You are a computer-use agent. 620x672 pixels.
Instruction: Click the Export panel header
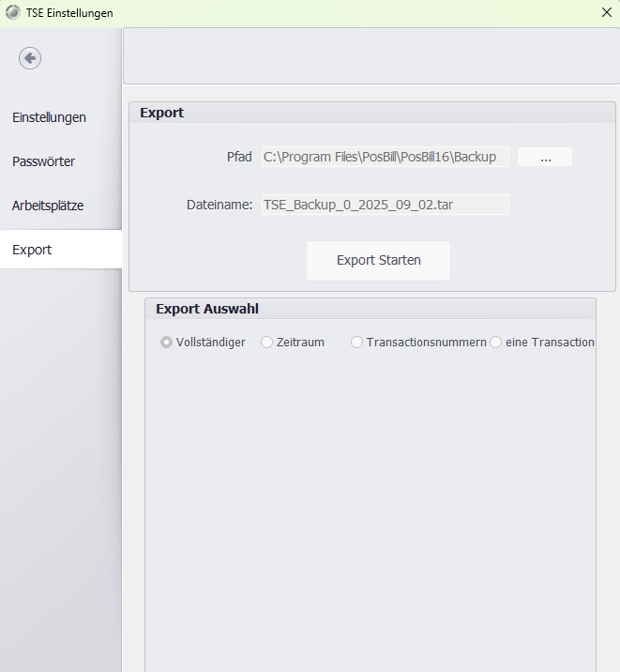[x=162, y=113]
